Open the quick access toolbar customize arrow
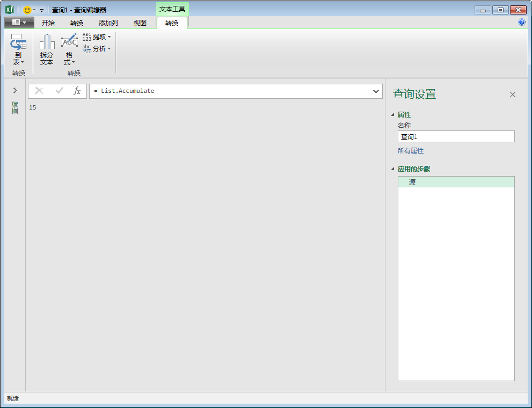 41,11
